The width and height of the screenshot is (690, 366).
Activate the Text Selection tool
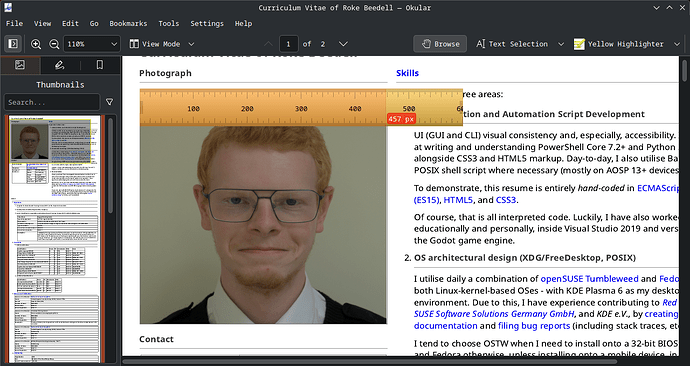click(x=512, y=44)
